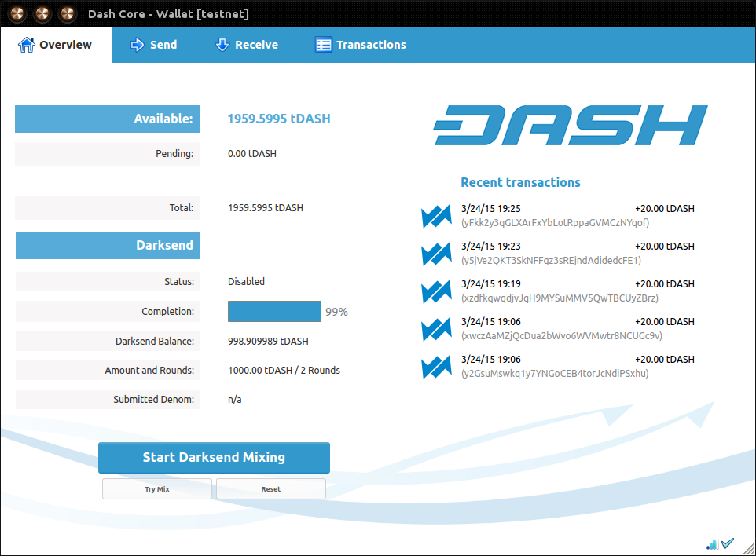This screenshot has height=556, width=756.
Task: Click the third window control button
Action: [x=68, y=13]
